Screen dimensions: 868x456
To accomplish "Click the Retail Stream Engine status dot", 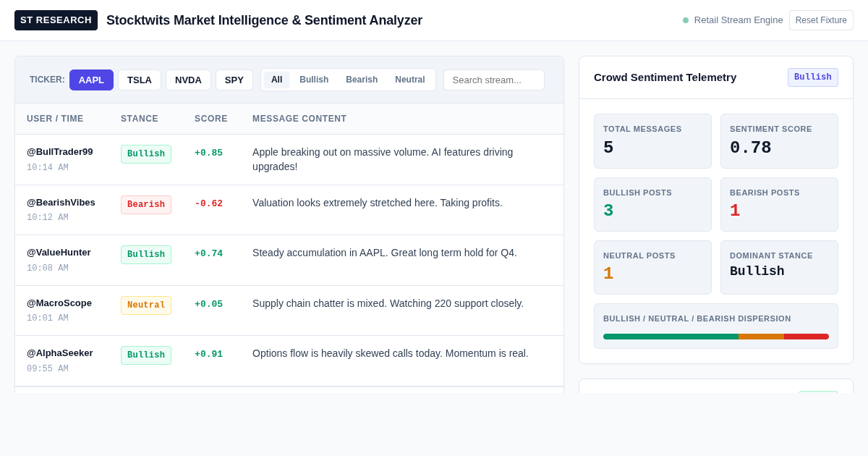I will [686, 20].
